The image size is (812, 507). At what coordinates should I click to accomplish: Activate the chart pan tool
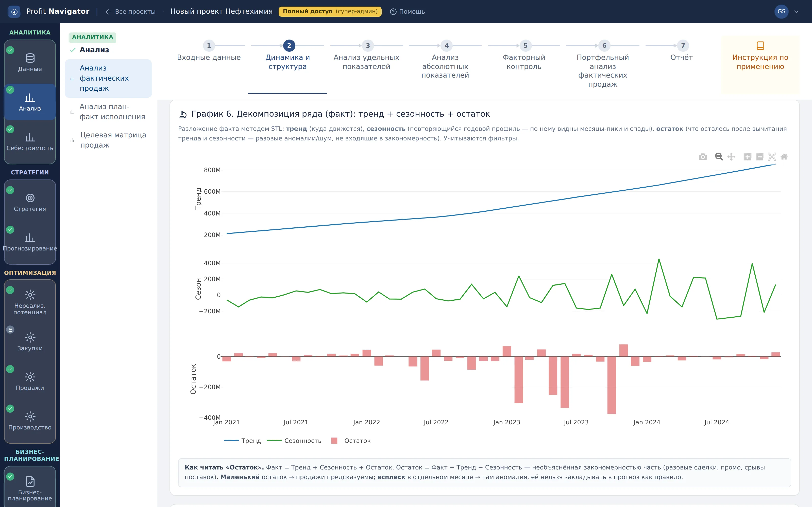click(x=731, y=157)
